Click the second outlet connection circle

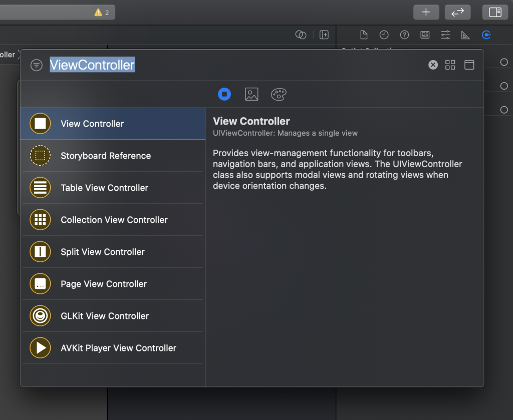coord(504,86)
